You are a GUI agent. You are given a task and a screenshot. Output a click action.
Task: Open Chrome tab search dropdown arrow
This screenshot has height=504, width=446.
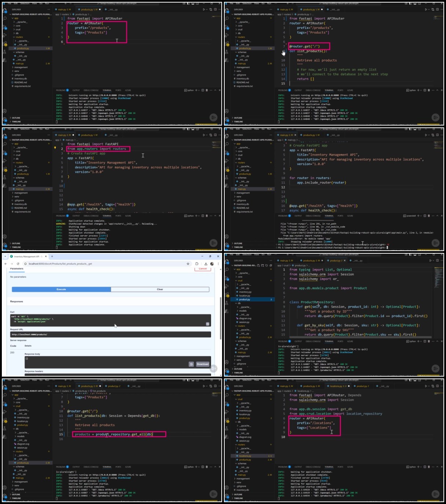tap(6, 256)
